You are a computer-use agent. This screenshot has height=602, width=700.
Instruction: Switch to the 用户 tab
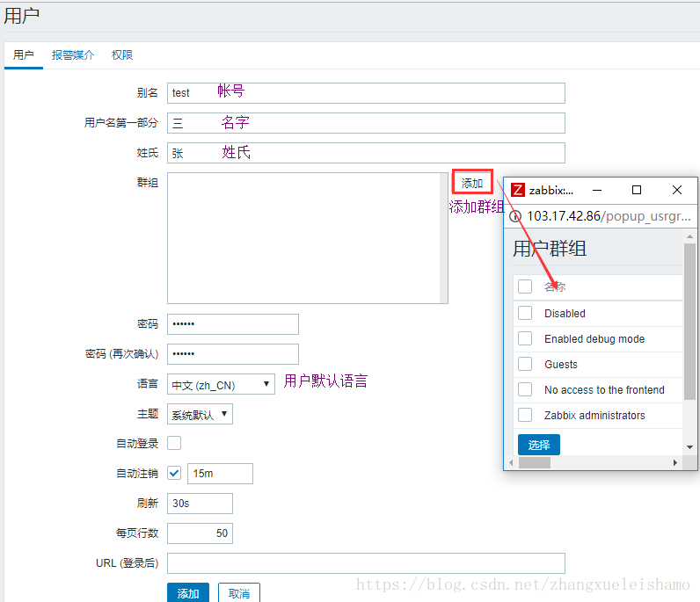coord(23,54)
